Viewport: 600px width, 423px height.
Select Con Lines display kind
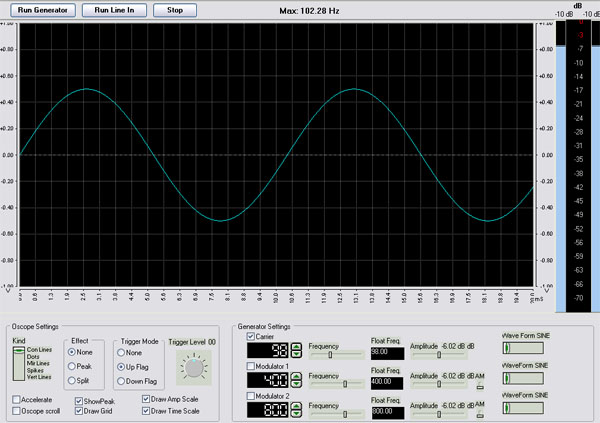pyautogui.click(x=39, y=350)
